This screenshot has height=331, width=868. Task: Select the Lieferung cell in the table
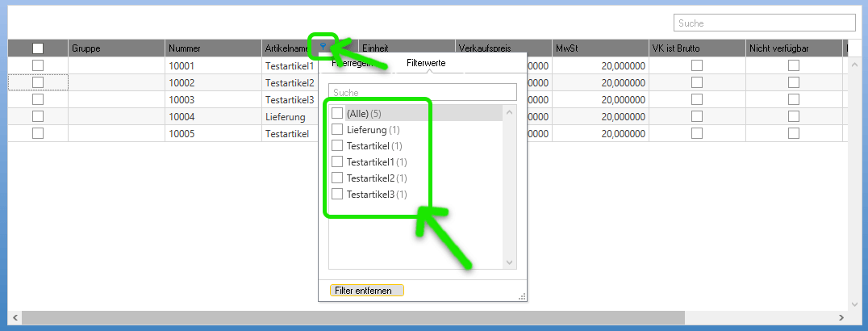pos(290,116)
